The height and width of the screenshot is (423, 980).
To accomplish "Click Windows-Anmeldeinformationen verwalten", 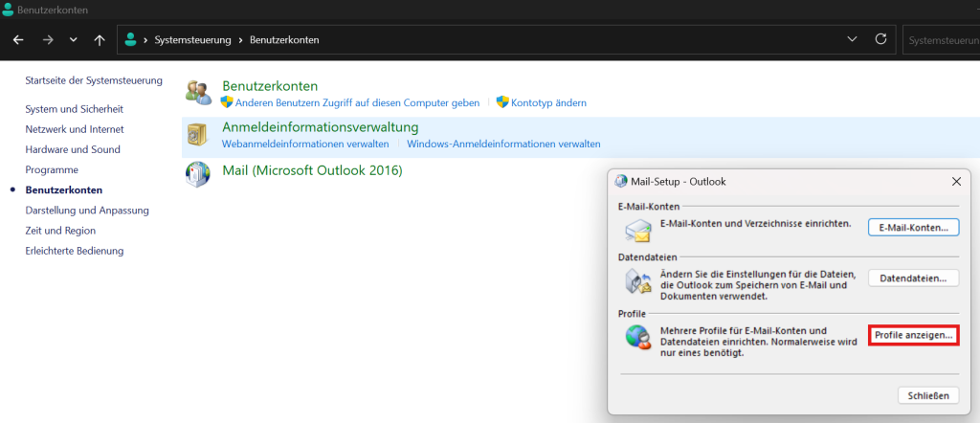I will [x=503, y=145].
